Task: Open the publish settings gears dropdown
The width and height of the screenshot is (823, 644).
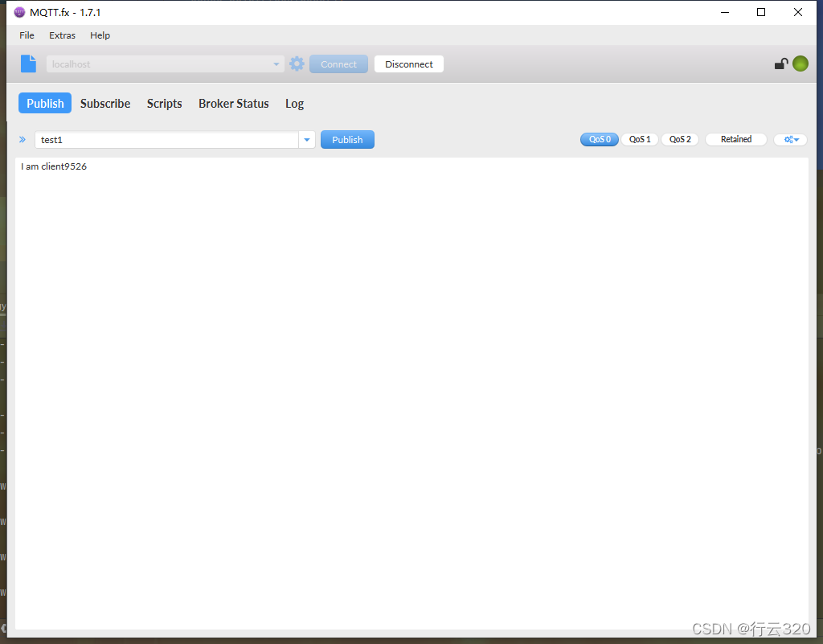Action: [791, 140]
